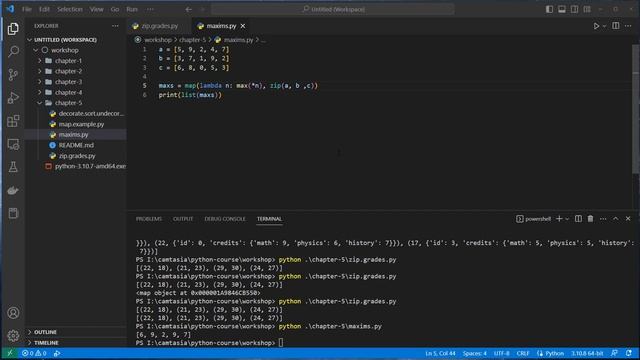640x360 pixels.
Task: Switch to Problems panel tab
Action: [x=149, y=219]
